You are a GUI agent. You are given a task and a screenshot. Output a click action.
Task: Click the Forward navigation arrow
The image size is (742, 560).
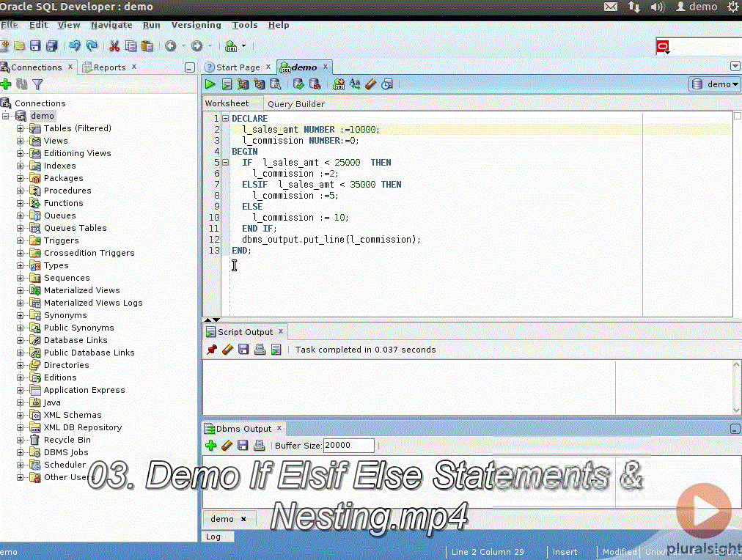pos(196,46)
